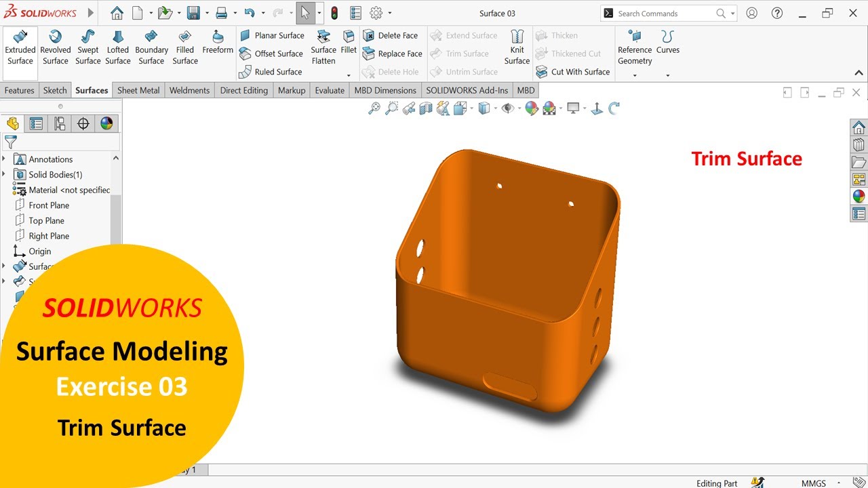
Task: Switch to the Sheet Metal tab
Action: click(138, 90)
